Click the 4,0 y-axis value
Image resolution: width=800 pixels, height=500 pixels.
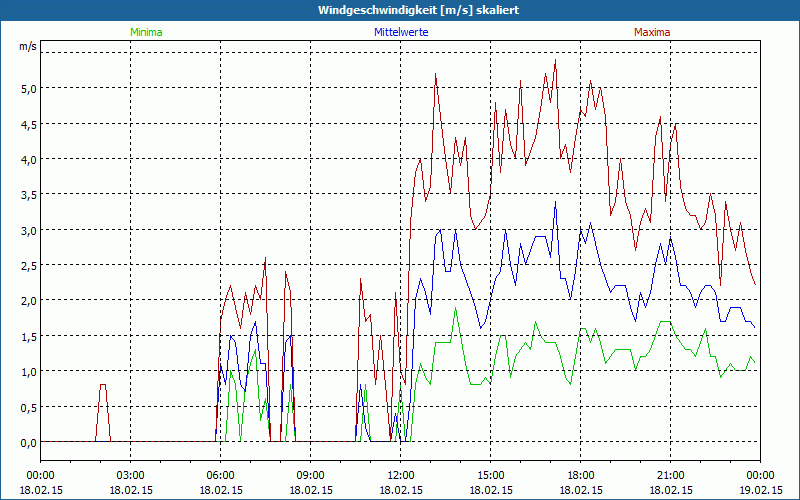pyautogui.click(x=29, y=159)
